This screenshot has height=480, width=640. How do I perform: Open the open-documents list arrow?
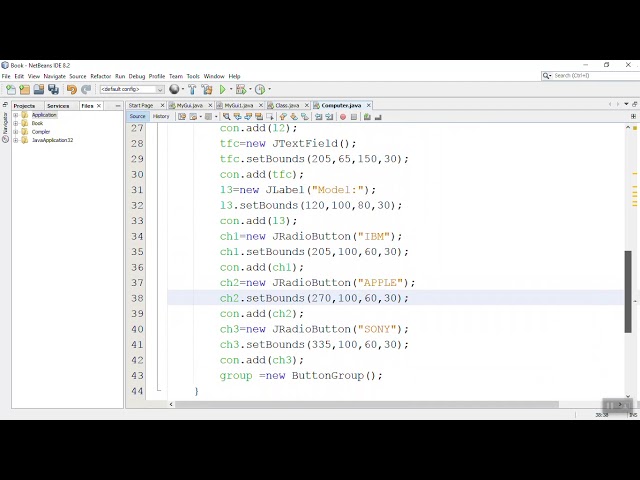(626, 104)
